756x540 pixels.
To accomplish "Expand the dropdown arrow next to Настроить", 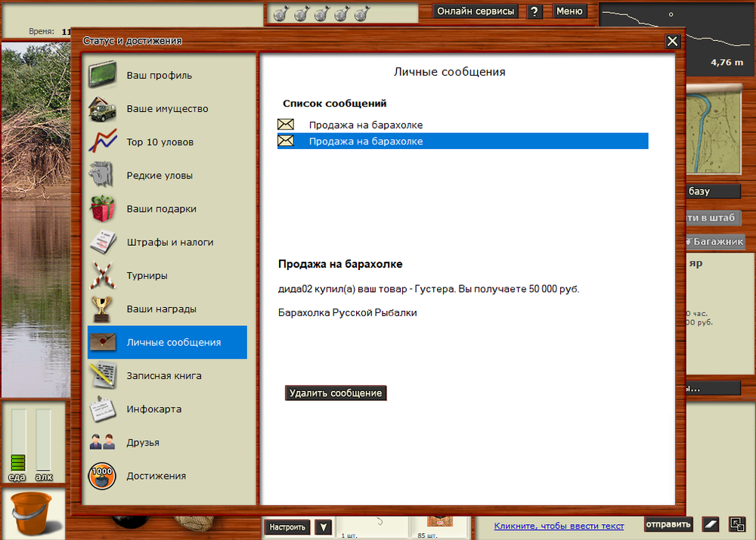I will pos(323,527).
